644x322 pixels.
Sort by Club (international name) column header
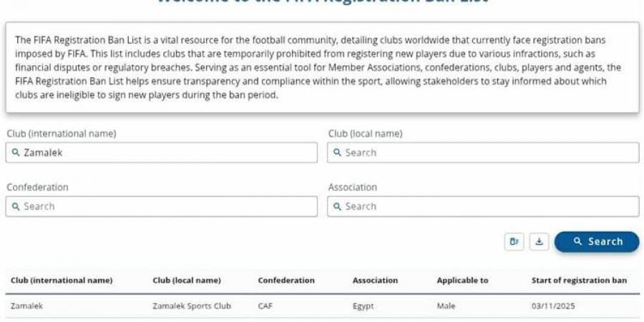[x=62, y=280]
